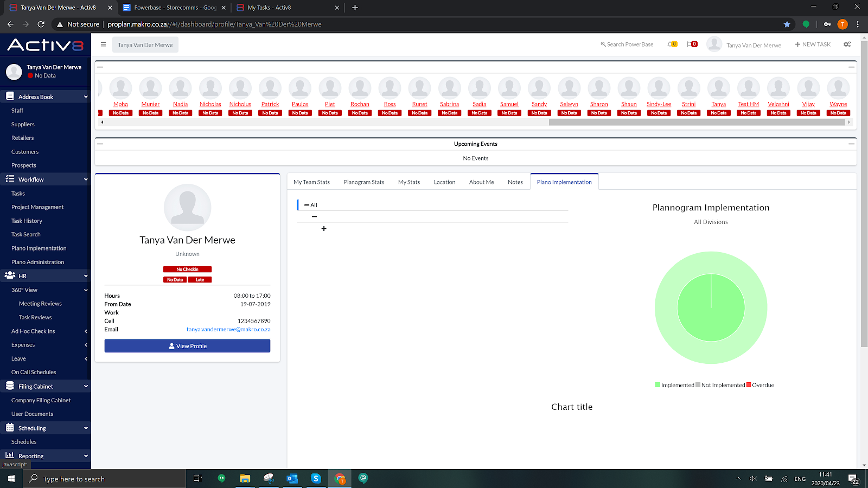Select Patrick's avatar in the staff strip
Viewport: 868px width, 488px height.
coord(270,88)
